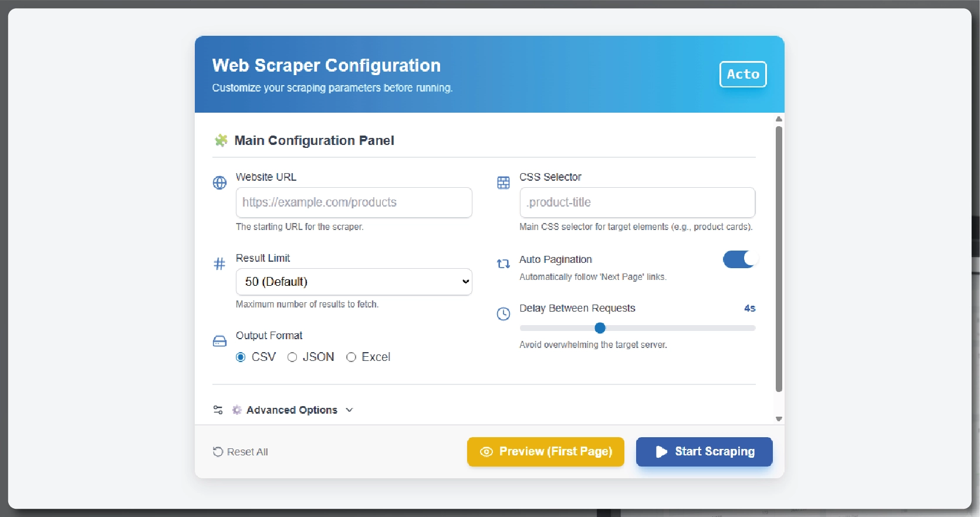This screenshot has width=980, height=517.
Task: Click the clock icon beside Delay Between Requests
Action: 503,314
